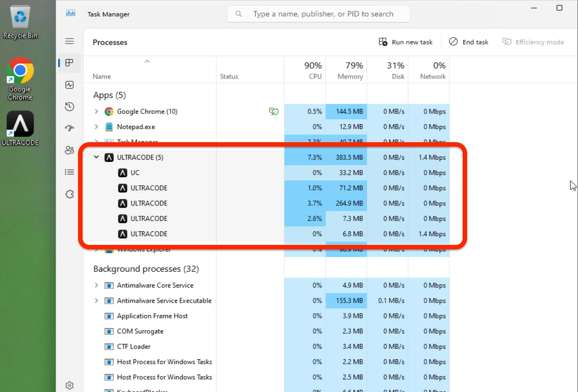
Task: Sort by the Network column header
Action: point(429,70)
